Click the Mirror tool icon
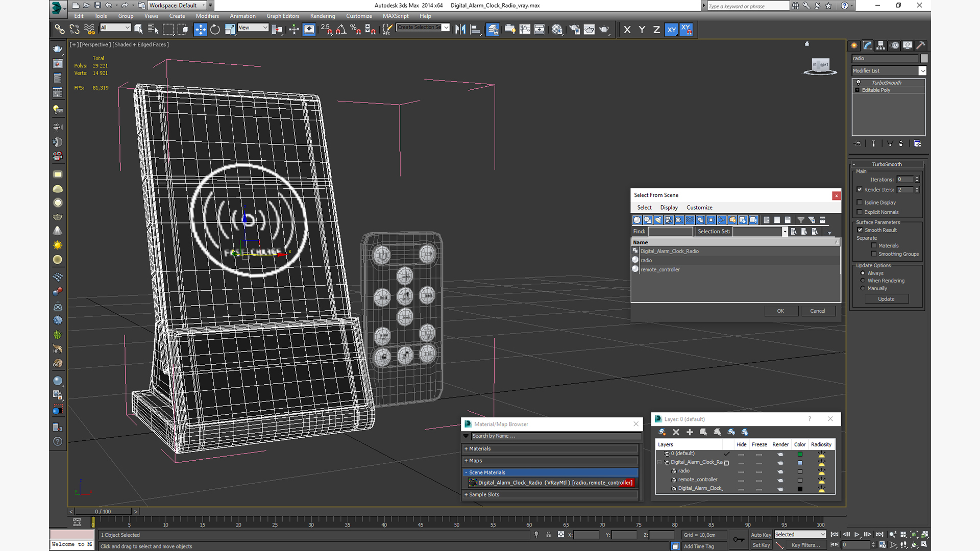The image size is (980, 551). pyautogui.click(x=460, y=30)
